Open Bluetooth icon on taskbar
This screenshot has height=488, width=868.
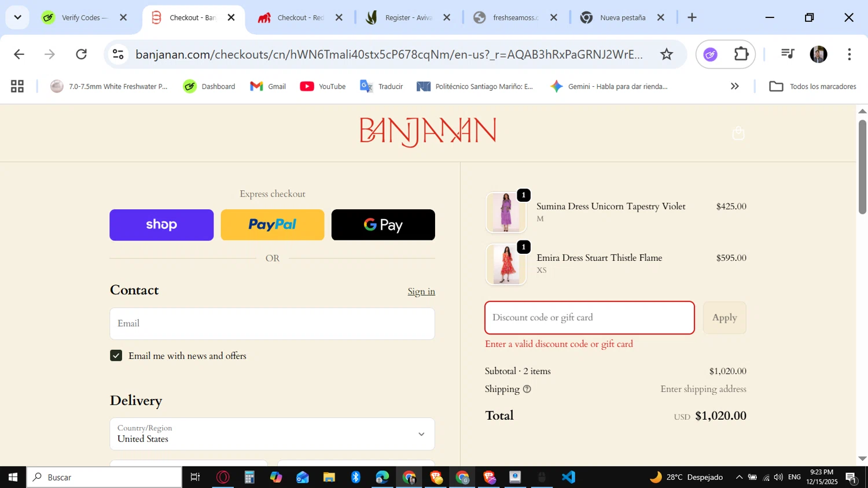click(x=356, y=477)
